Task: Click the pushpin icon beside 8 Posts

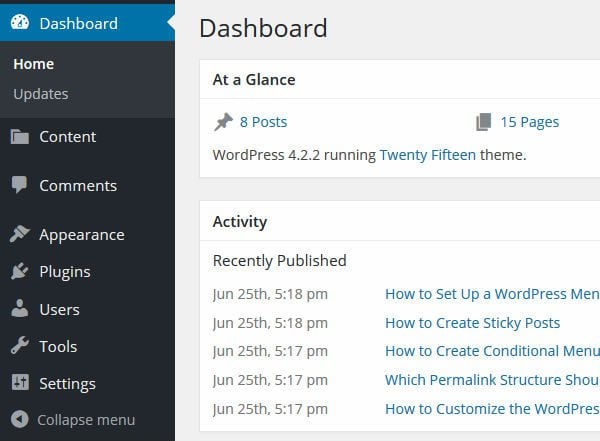Action: pyautogui.click(x=223, y=122)
